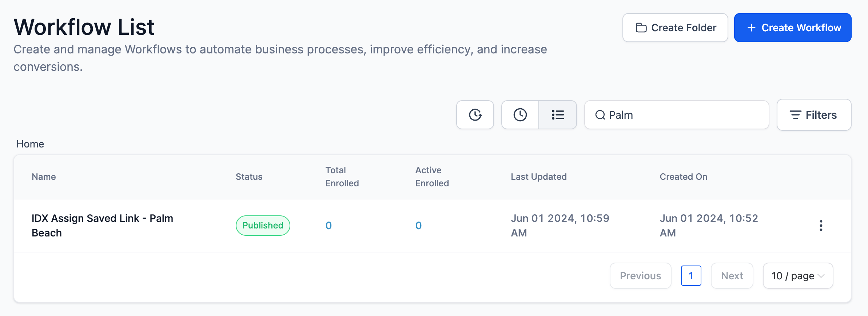
Task: Expand the 10 / page dropdown
Action: (x=797, y=276)
